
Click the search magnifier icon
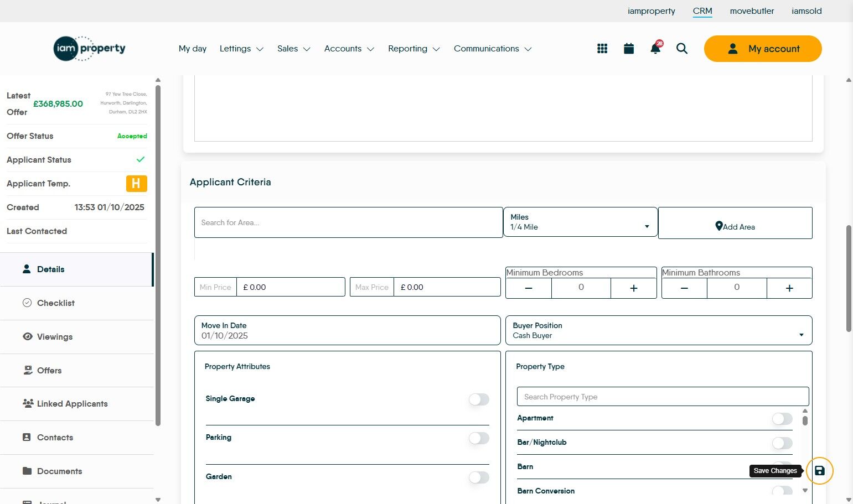[682, 49]
